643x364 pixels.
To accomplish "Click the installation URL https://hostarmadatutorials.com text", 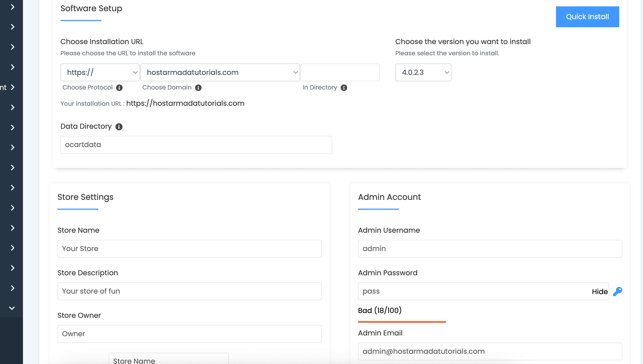I will (185, 103).
